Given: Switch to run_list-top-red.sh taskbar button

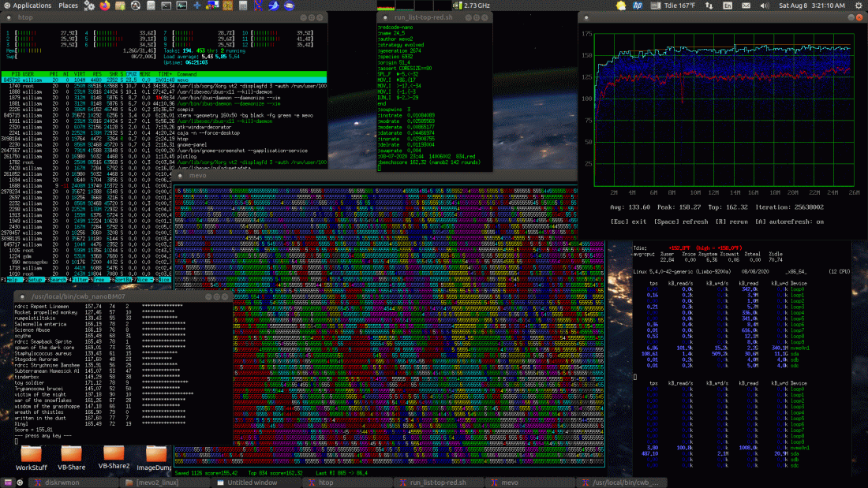Looking at the screenshot, I should pyautogui.click(x=439, y=482).
